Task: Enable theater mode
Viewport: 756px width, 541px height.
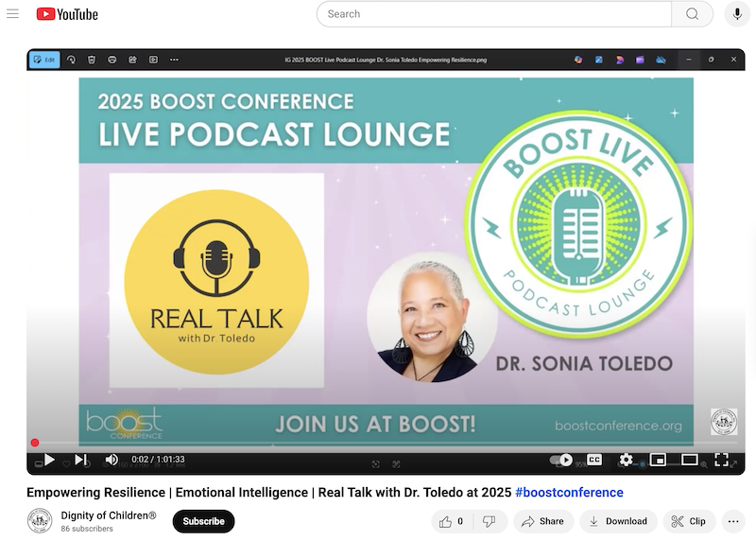Action: tap(690, 460)
